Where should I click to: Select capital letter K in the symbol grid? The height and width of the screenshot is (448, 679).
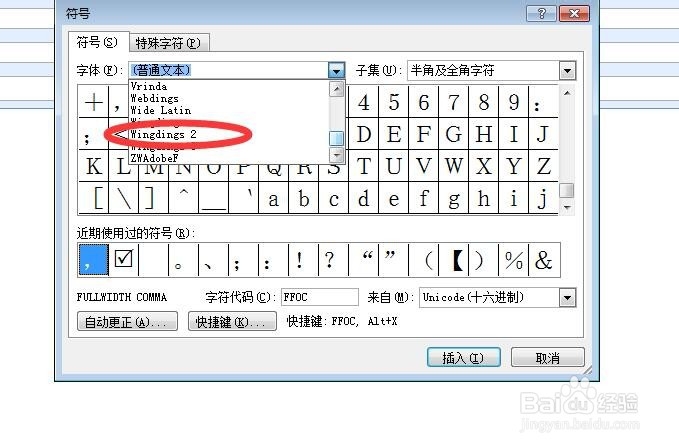[x=94, y=166]
